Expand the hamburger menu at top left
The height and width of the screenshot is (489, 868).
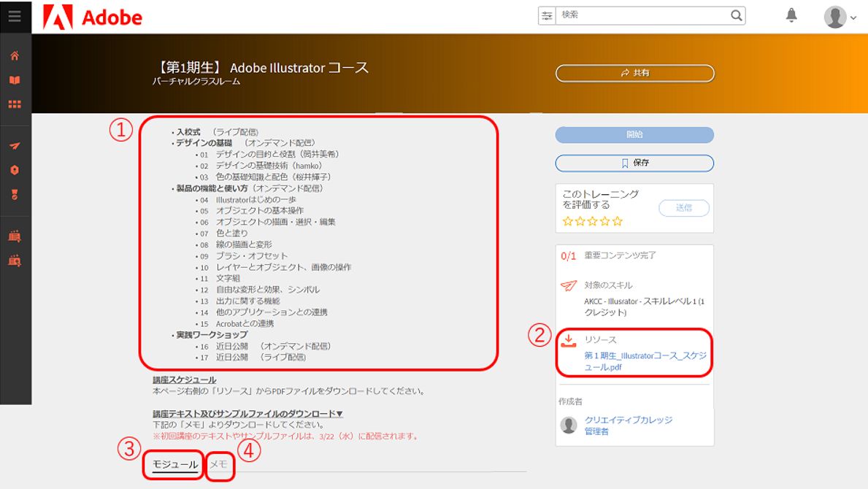click(x=15, y=15)
